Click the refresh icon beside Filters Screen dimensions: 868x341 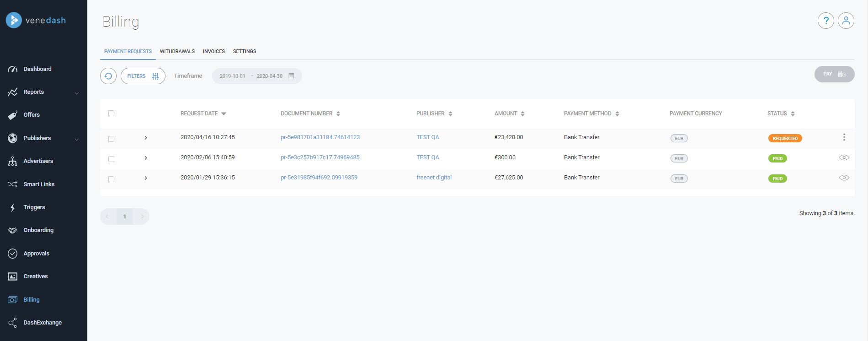click(108, 76)
